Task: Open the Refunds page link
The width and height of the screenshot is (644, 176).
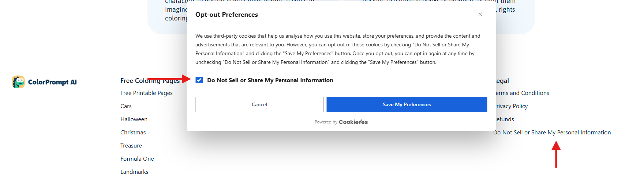Action: coord(506,119)
